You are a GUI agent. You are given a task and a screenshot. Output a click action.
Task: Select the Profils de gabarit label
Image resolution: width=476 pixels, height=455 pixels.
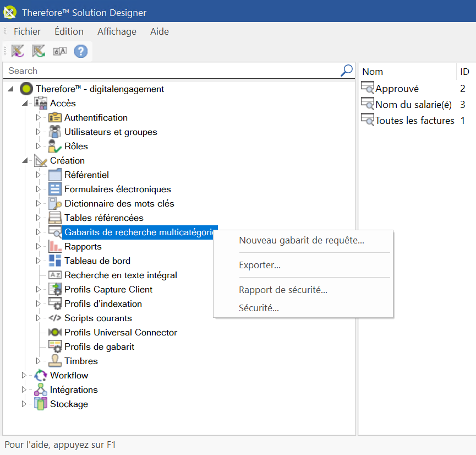click(99, 346)
